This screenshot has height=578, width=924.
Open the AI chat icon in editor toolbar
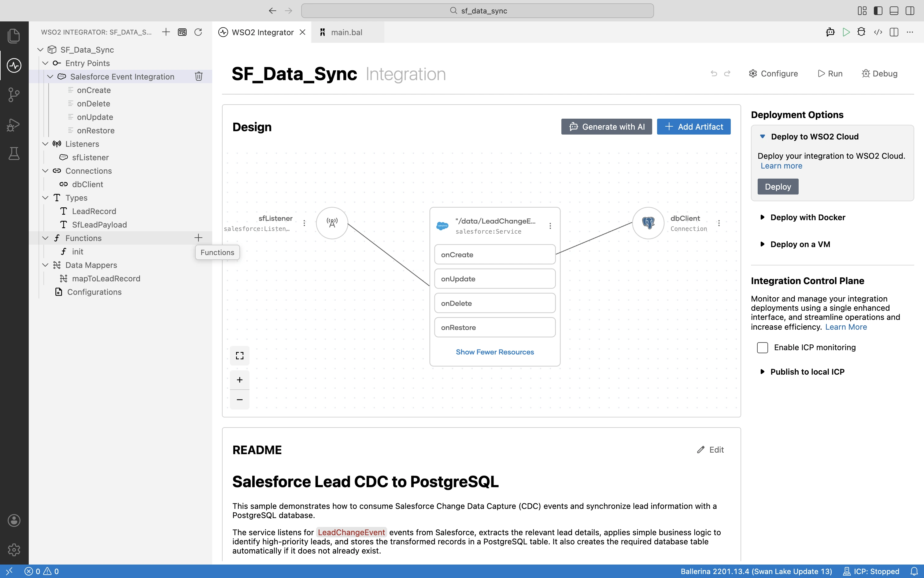[x=830, y=32]
